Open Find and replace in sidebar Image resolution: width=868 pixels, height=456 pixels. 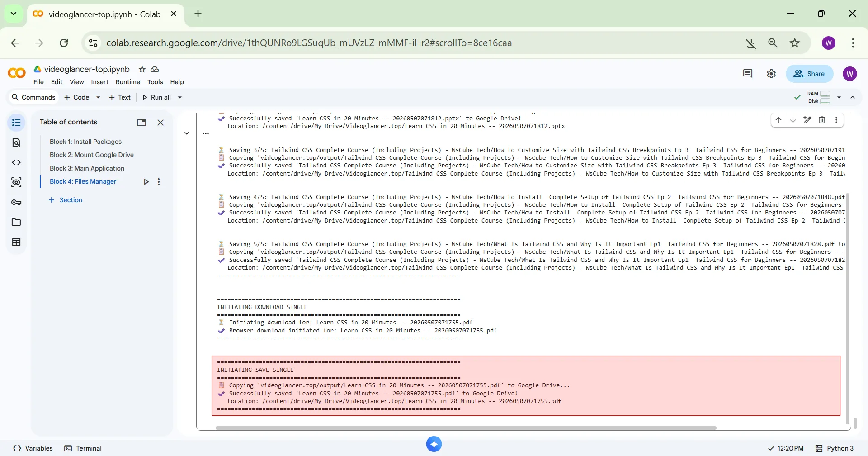[x=16, y=142]
